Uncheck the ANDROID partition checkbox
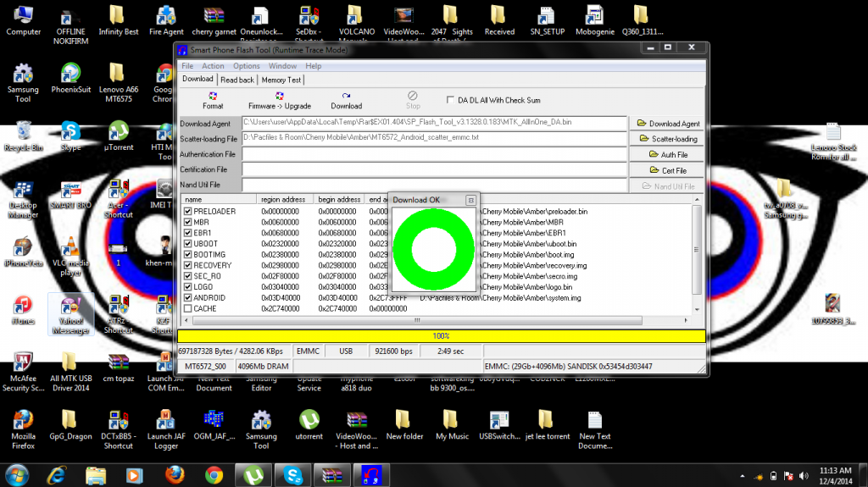 pos(188,298)
